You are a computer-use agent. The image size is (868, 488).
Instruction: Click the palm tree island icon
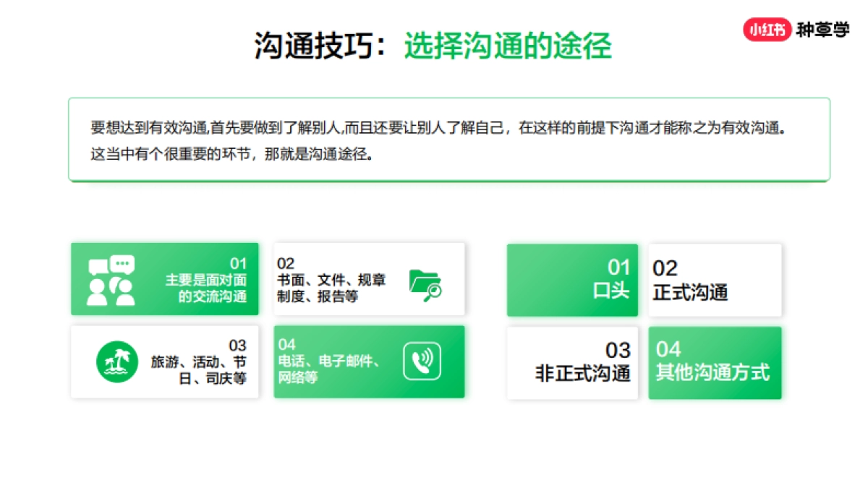pyautogui.click(x=118, y=360)
